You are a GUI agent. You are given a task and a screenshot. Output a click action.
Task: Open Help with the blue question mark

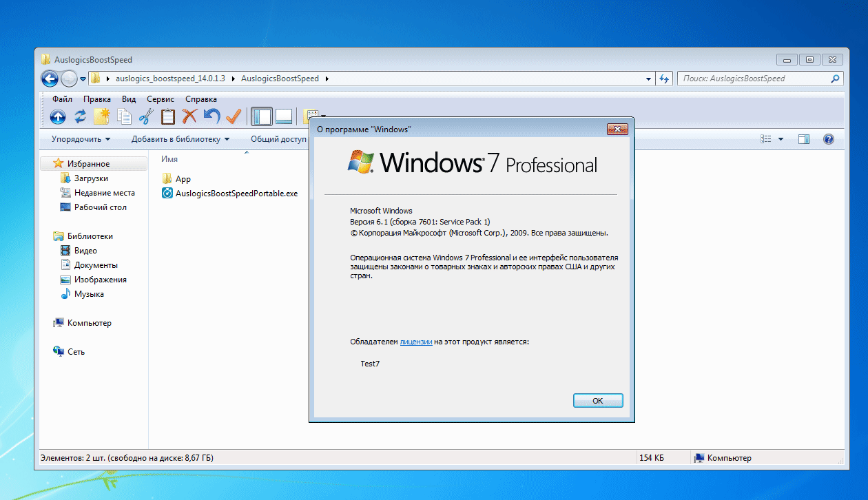[829, 139]
